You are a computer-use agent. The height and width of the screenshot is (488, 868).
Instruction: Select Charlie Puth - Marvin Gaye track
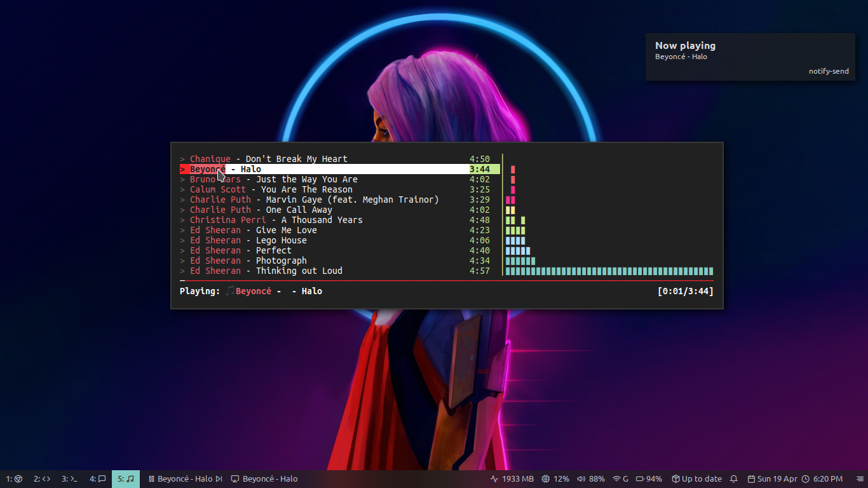click(x=340, y=200)
